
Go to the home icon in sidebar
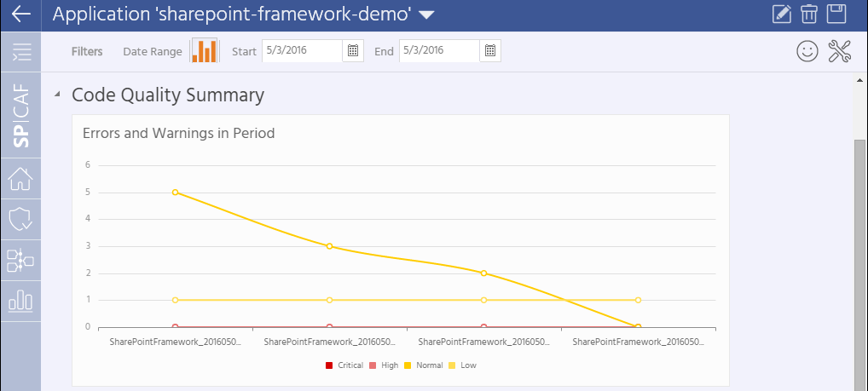20,179
